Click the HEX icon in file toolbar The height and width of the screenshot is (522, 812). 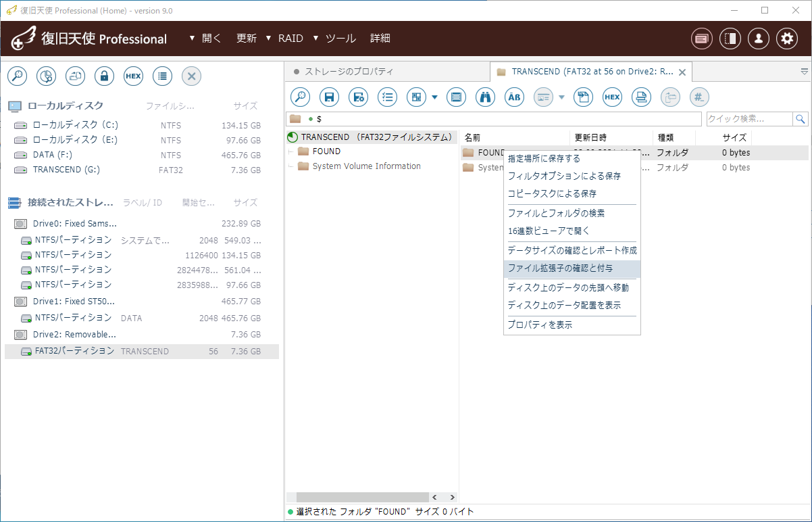(612, 97)
